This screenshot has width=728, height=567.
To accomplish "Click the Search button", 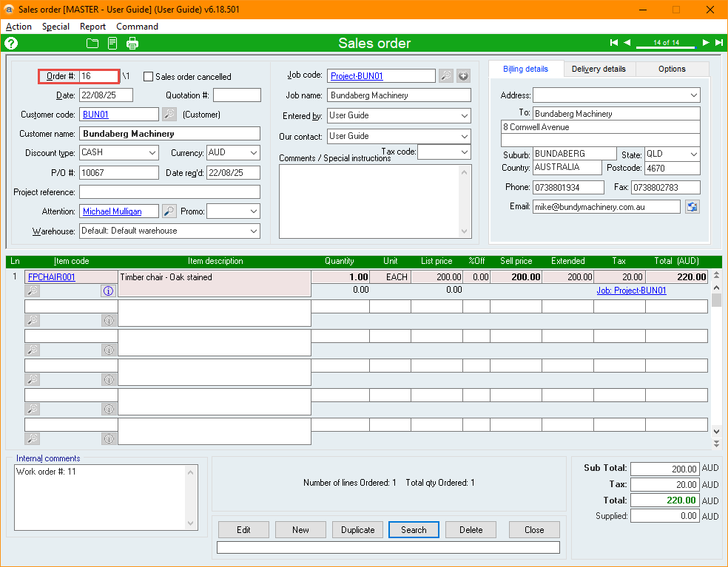I will 414,530.
